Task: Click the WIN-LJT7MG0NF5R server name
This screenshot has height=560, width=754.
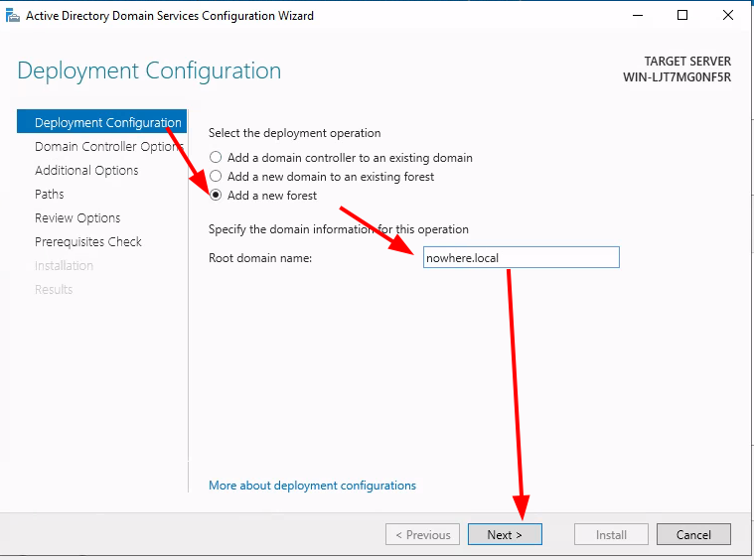Action: coord(678,77)
